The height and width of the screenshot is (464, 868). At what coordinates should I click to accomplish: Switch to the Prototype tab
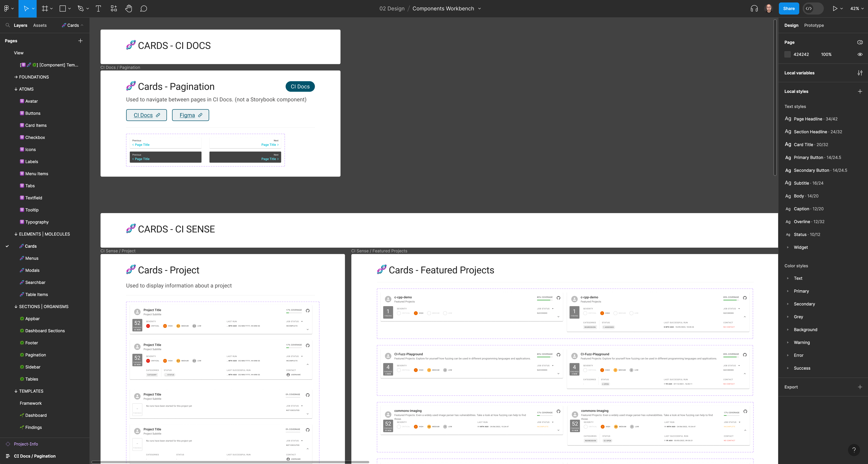[814, 25]
